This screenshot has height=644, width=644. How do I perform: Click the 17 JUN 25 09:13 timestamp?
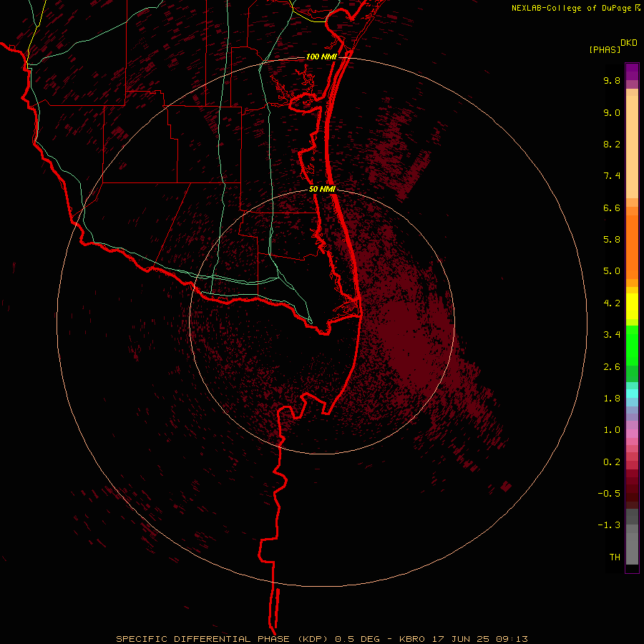pos(480,639)
